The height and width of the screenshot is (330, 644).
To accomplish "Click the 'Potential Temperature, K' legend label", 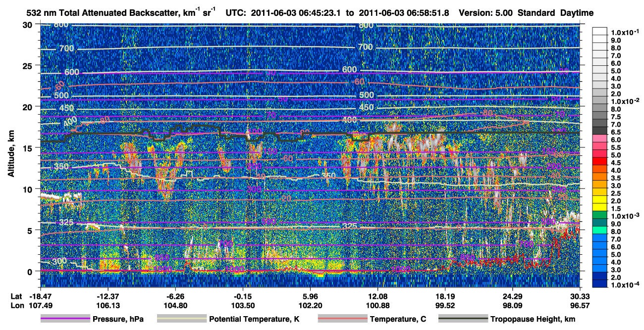I will [254, 319].
